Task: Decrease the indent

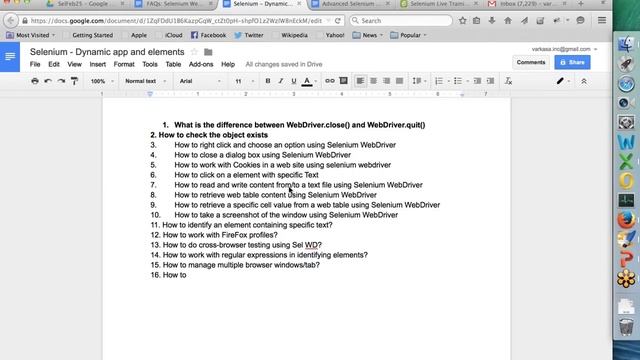Action: tap(477, 81)
